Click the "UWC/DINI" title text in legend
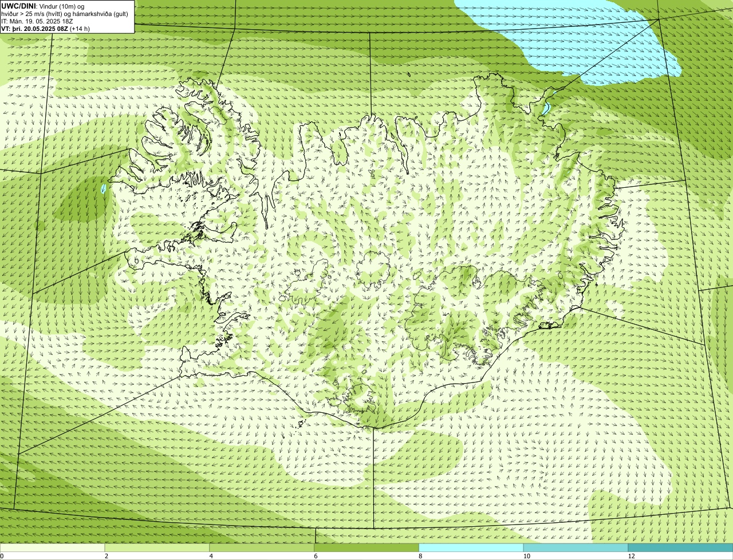Image resolution: width=733 pixels, height=560 pixels. [x=18, y=6]
